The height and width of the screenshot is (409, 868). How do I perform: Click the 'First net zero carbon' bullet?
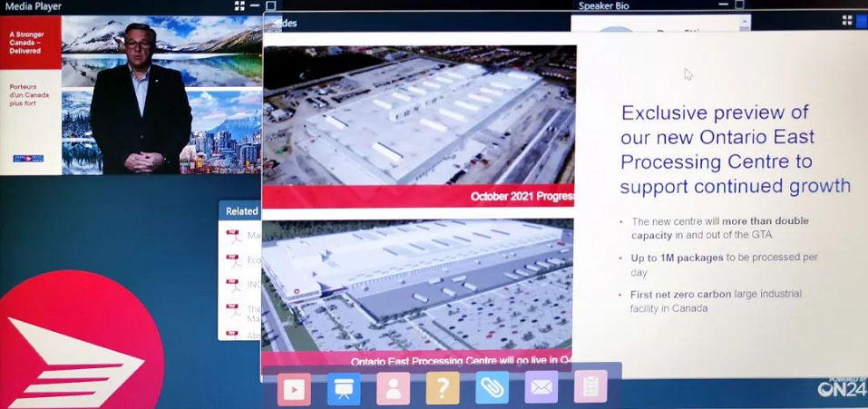tap(716, 301)
